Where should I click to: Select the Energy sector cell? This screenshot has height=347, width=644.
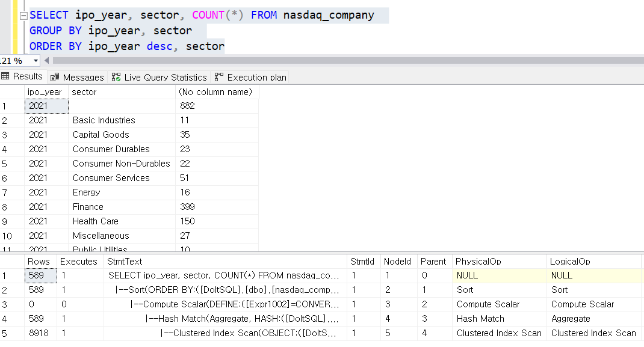pyautogui.click(x=122, y=192)
